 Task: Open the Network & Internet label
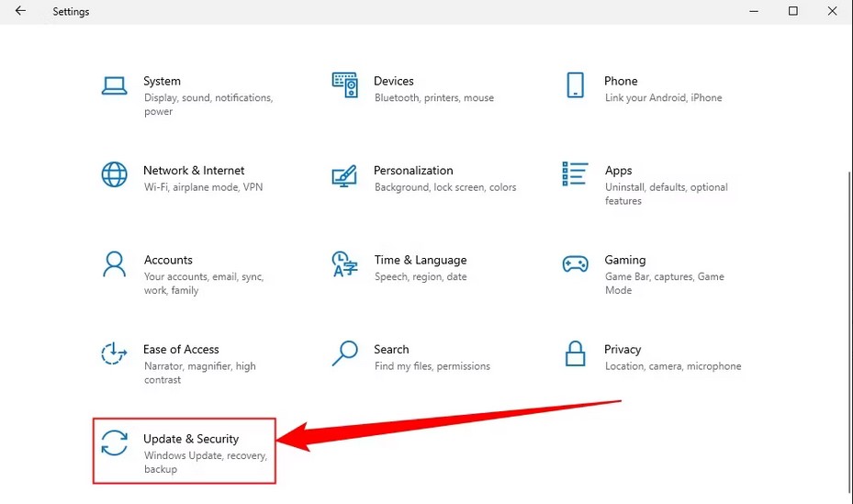[x=194, y=170]
